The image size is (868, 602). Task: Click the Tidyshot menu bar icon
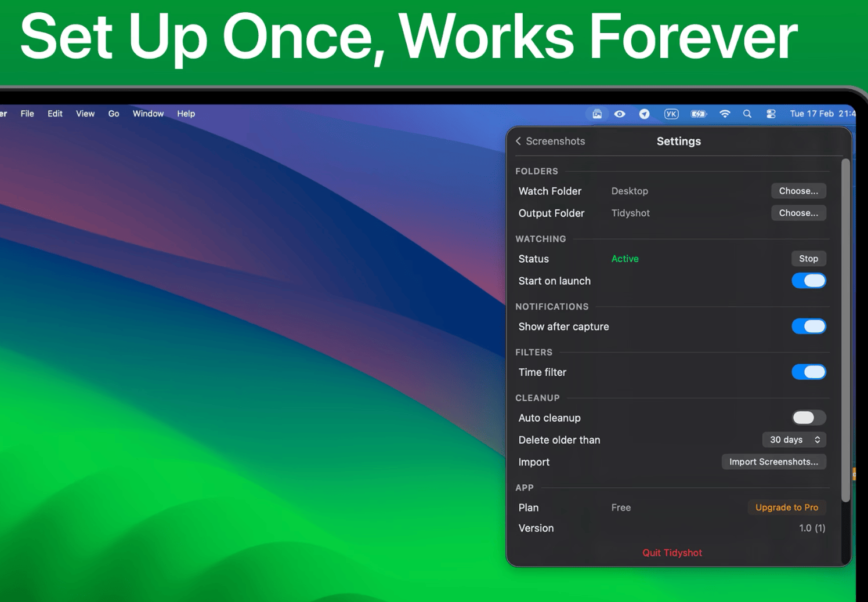pyautogui.click(x=596, y=114)
